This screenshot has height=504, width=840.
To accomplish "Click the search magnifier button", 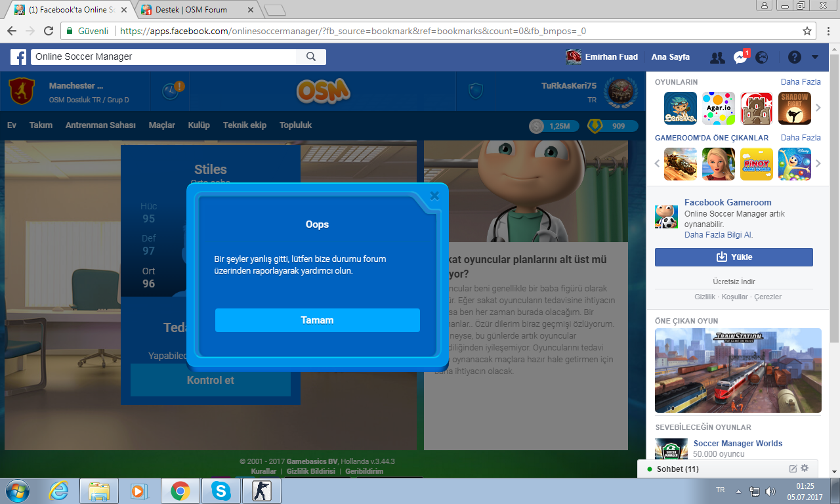I will [311, 57].
